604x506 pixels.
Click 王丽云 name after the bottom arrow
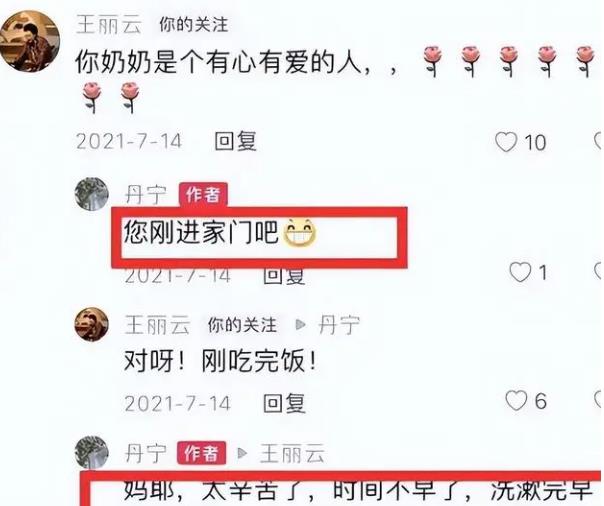point(292,453)
